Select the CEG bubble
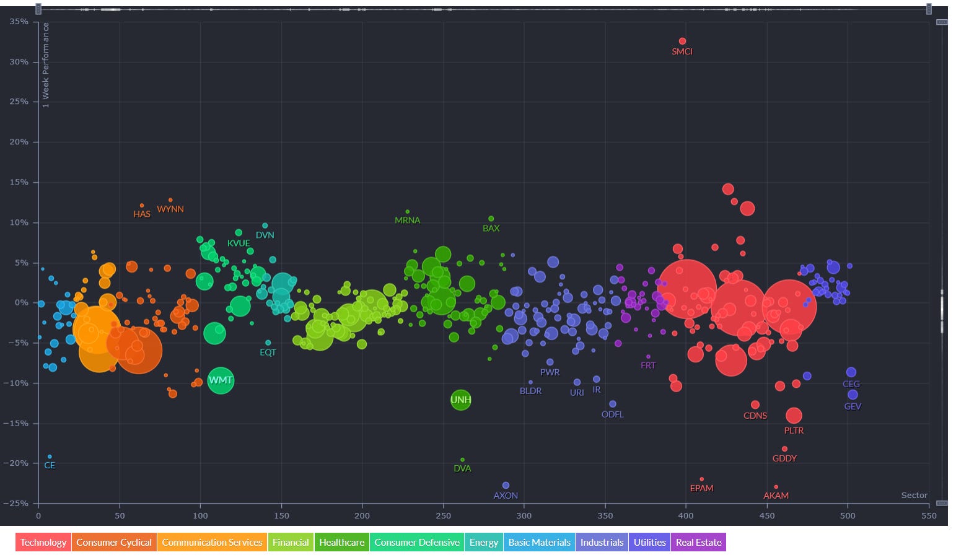Image resolution: width=956 pixels, height=560 pixels. coord(851,372)
